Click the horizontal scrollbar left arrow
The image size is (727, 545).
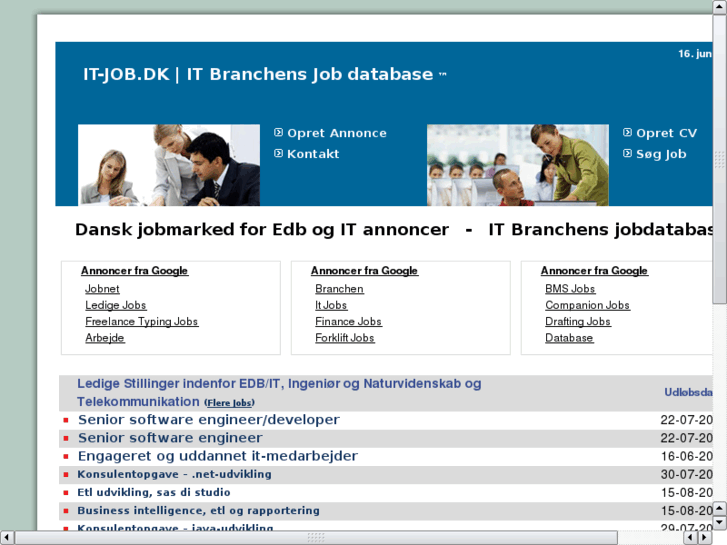[x=7, y=538]
